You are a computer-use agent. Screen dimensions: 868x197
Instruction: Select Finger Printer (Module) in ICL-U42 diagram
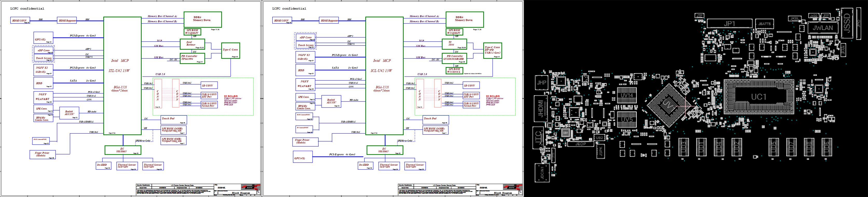pyautogui.click(x=305, y=142)
